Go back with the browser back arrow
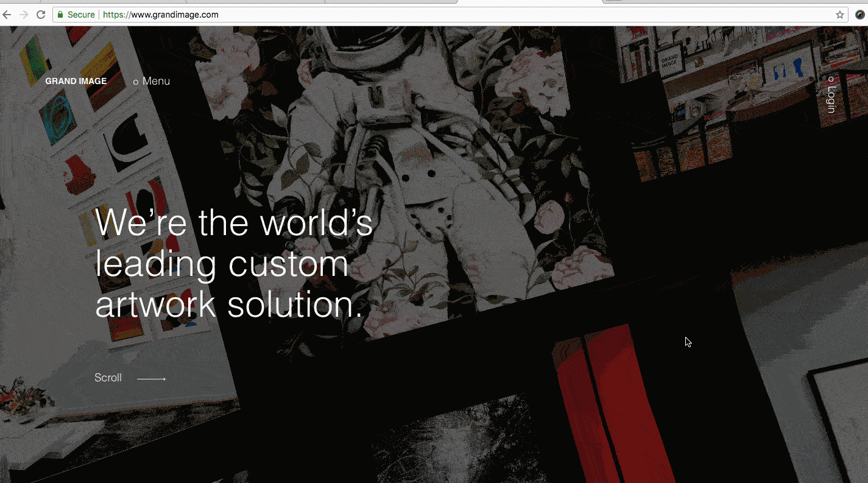 (7, 15)
